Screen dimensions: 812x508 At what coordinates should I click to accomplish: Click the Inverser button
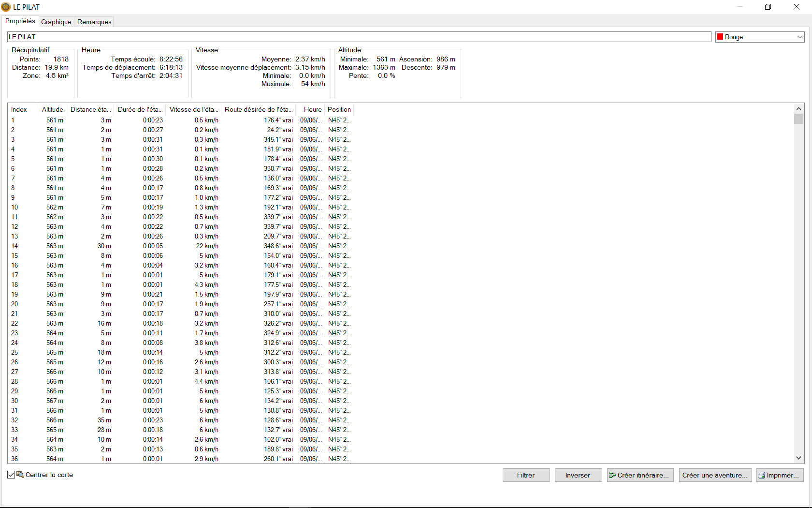[578, 475]
